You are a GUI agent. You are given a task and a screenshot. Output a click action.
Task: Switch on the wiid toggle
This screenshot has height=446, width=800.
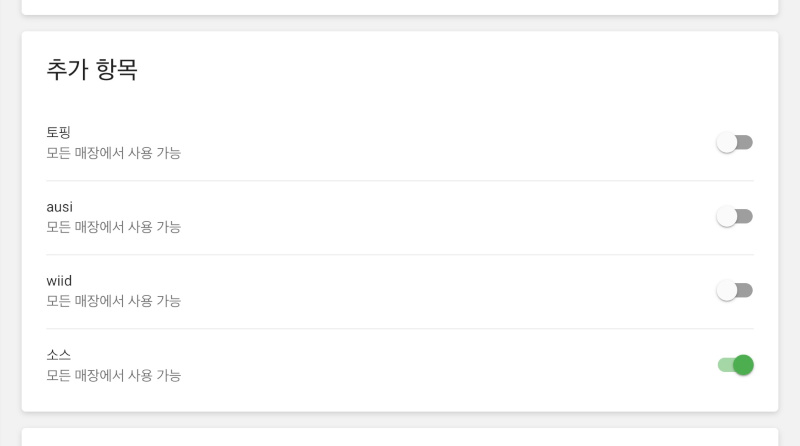coord(734,291)
